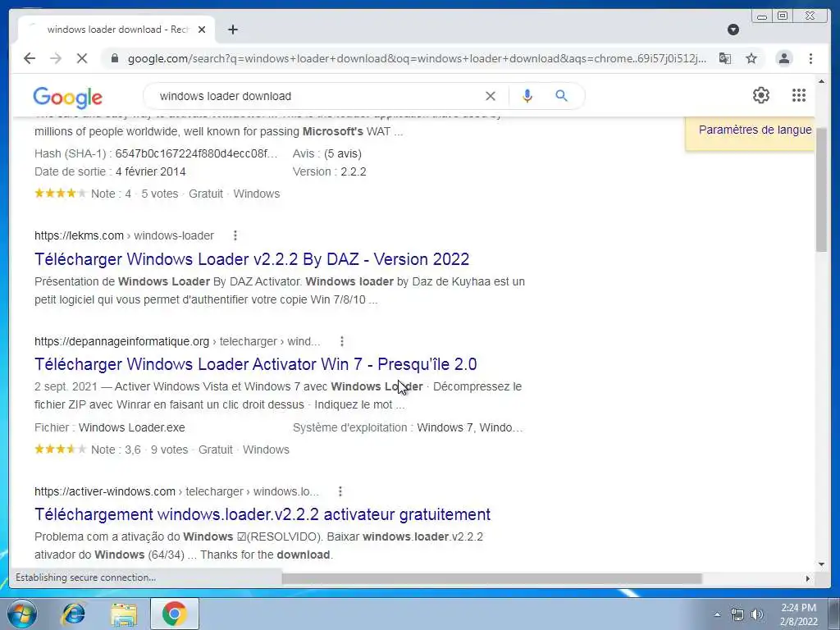This screenshot has height=630, width=840.
Task: Click the depannageinformatique.org URL breadcrumb
Action: click(x=177, y=341)
